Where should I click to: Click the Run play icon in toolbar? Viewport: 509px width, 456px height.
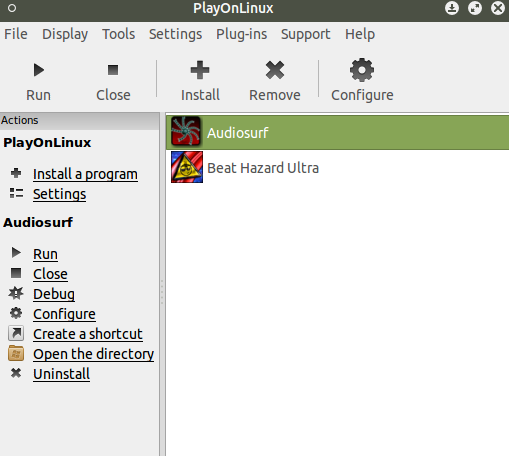[x=39, y=70]
